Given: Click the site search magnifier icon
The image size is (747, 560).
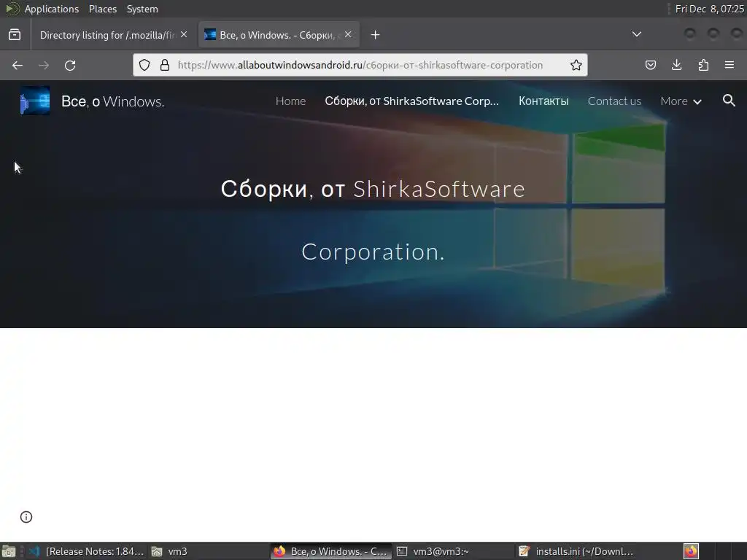Looking at the screenshot, I should tap(729, 101).
